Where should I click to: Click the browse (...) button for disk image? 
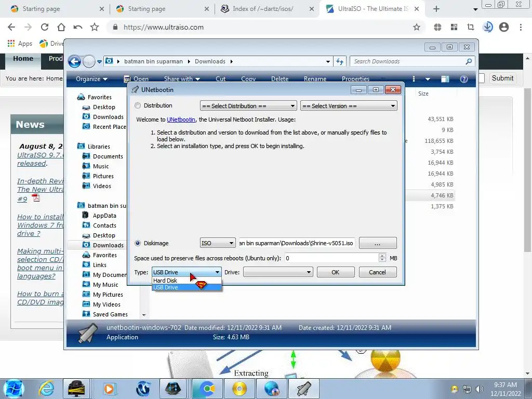click(377, 243)
